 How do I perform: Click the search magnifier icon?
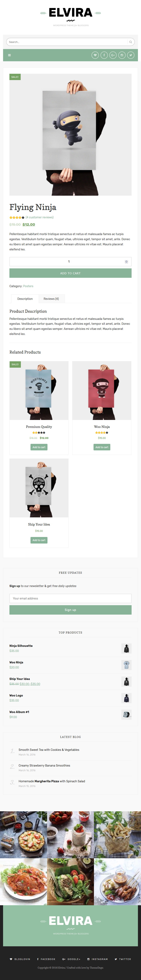tap(131, 42)
